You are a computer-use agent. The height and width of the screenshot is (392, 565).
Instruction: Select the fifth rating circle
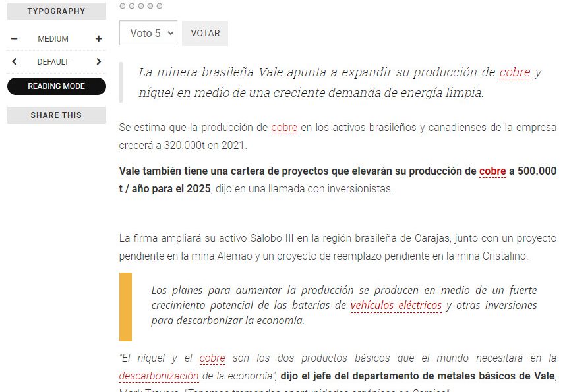(x=160, y=6)
